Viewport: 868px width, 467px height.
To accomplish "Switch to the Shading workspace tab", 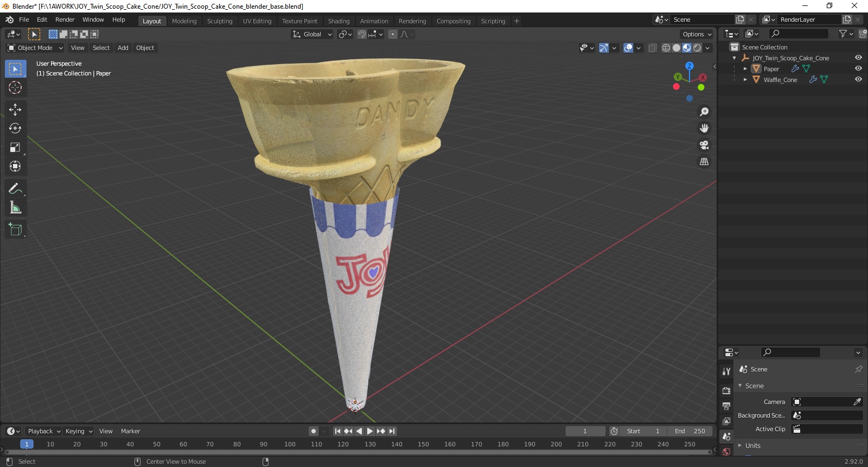I will coord(339,21).
